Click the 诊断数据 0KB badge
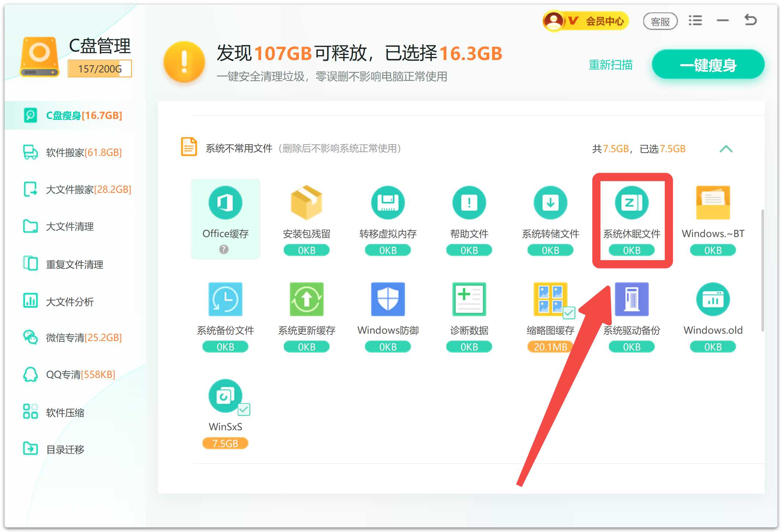The height and width of the screenshot is (532, 782). point(469,346)
